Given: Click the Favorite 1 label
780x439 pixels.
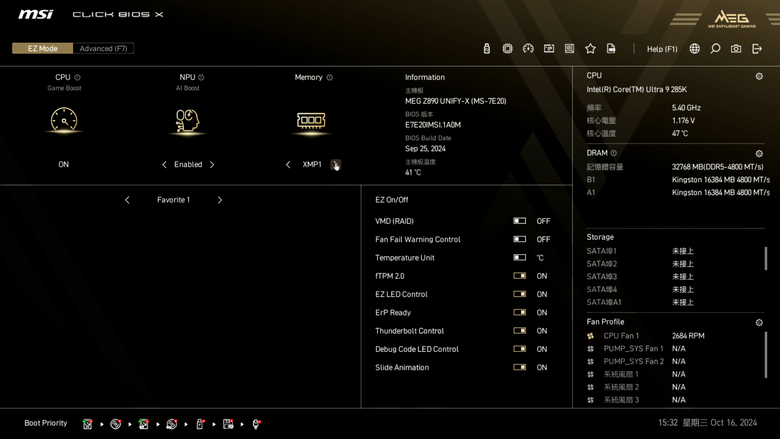Looking at the screenshot, I should pos(174,200).
